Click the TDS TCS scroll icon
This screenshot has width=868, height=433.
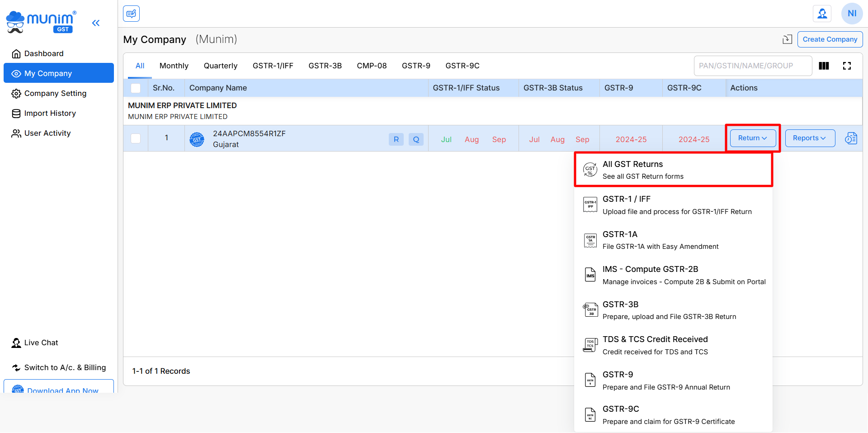[590, 345]
